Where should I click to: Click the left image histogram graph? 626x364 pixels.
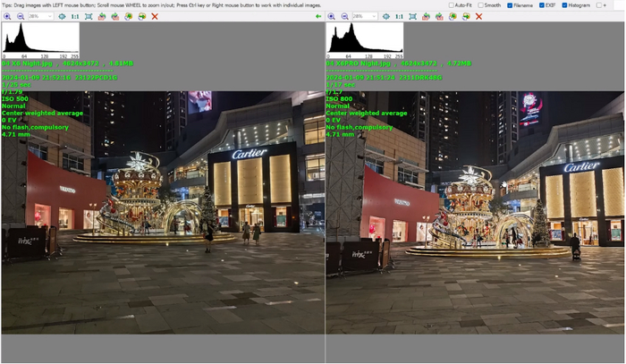[x=40, y=40]
